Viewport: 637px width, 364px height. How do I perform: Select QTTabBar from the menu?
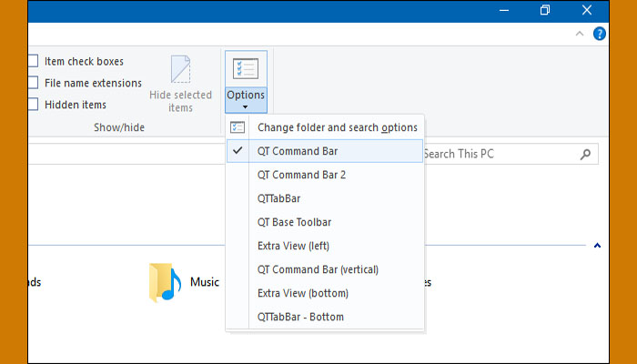(x=278, y=198)
